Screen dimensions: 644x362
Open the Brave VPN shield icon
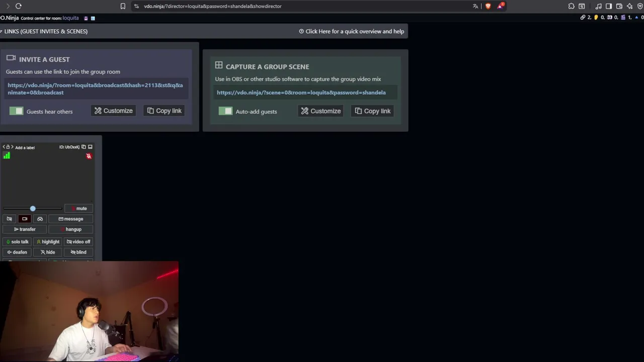[639, 6]
